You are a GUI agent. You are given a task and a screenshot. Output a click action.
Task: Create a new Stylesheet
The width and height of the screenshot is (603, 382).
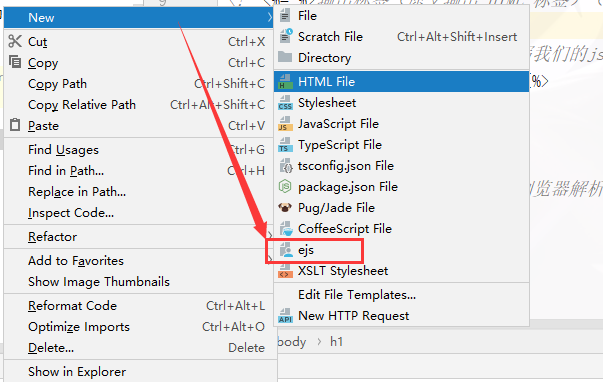coord(401,103)
